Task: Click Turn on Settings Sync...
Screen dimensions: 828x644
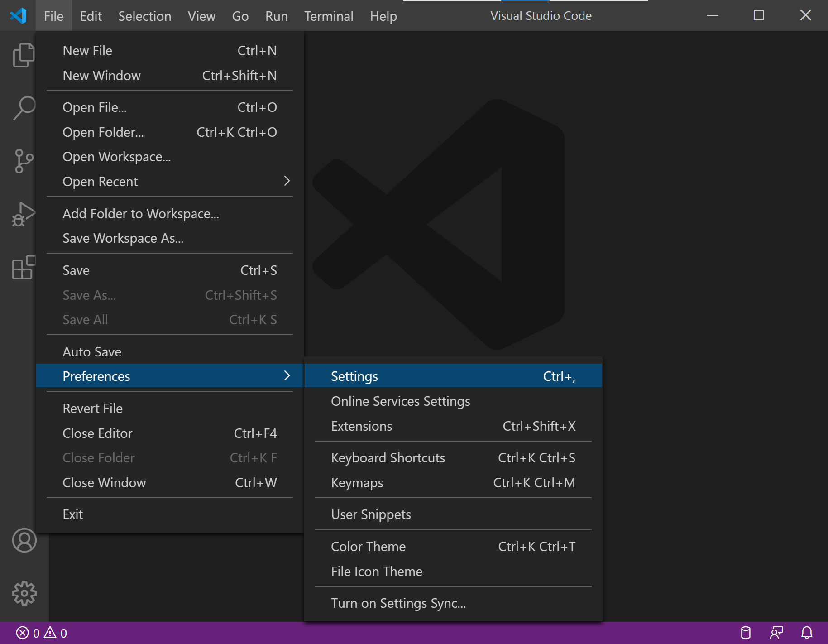Action: pyautogui.click(x=453, y=603)
